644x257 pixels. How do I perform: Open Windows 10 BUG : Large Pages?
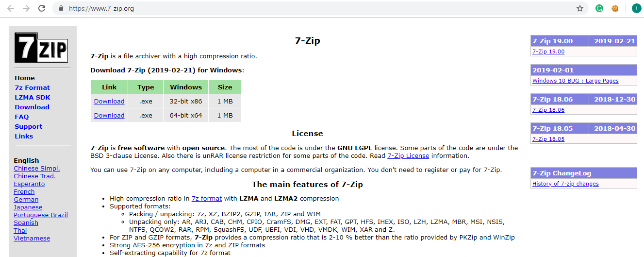coord(575,81)
